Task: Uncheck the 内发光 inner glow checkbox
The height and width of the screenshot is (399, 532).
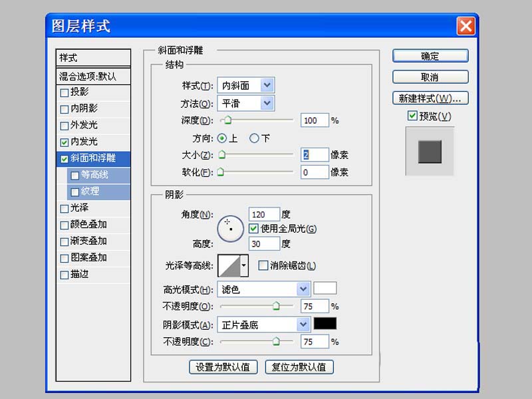Action: pyautogui.click(x=65, y=142)
